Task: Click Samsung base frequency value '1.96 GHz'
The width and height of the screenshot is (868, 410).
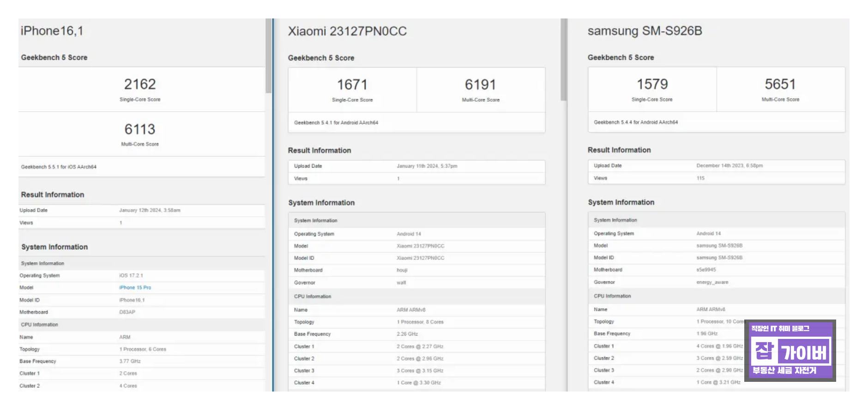Action: tap(707, 334)
